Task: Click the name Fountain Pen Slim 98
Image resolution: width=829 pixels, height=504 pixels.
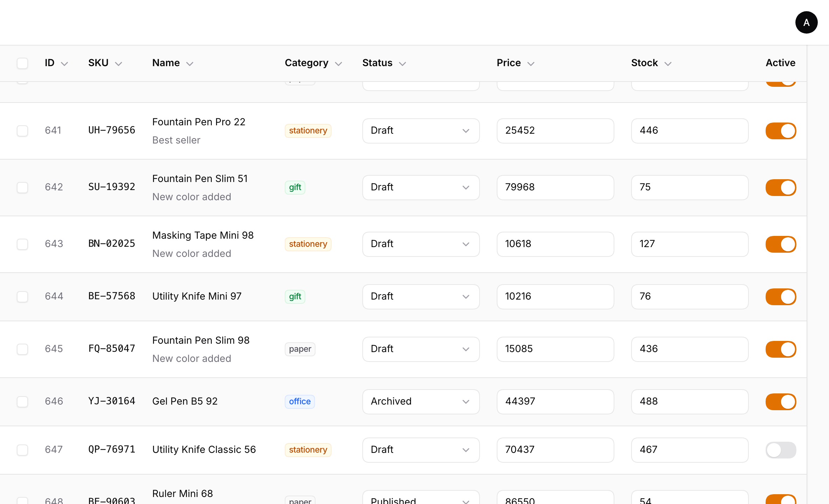Action: point(201,340)
